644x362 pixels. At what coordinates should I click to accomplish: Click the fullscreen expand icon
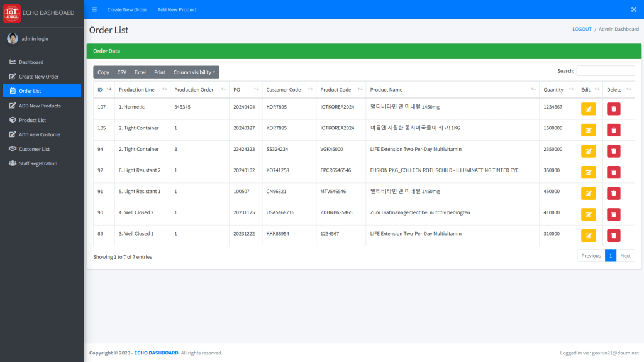[x=633, y=9]
